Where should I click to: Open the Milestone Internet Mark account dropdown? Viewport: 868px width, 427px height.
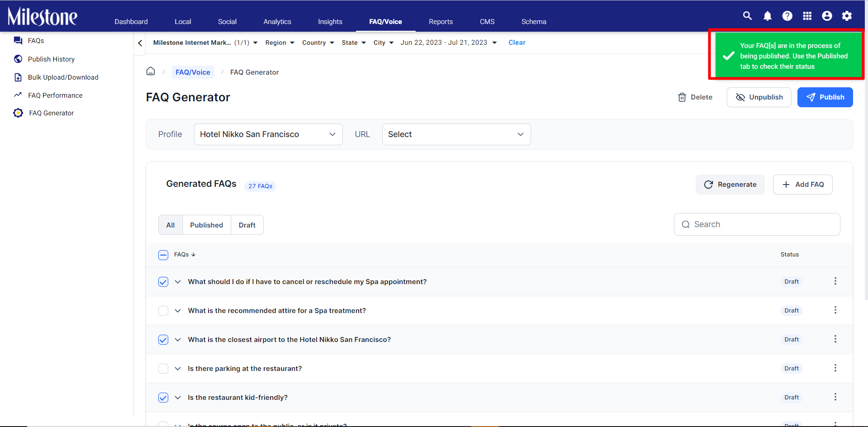(205, 43)
